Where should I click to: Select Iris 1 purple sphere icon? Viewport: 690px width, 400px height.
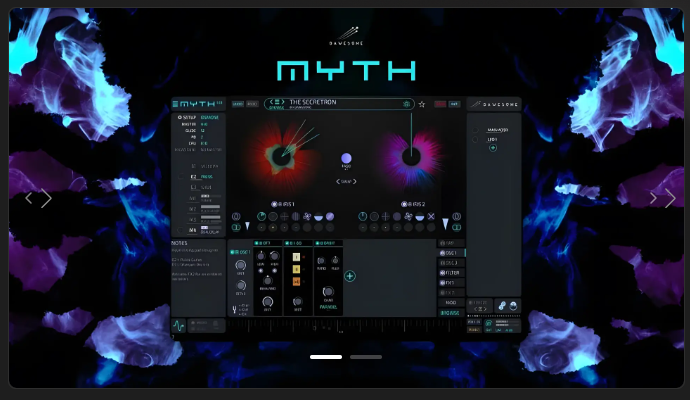(330, 216)
